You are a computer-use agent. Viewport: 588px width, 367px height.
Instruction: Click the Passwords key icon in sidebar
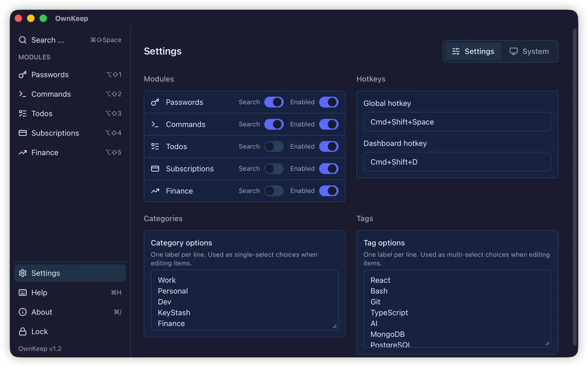(22, 75)
